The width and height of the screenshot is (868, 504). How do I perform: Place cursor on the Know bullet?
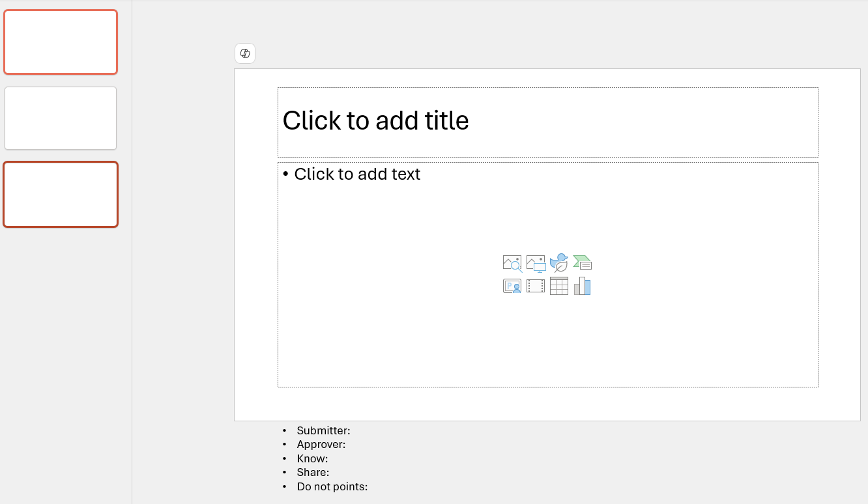coord(312,458)
